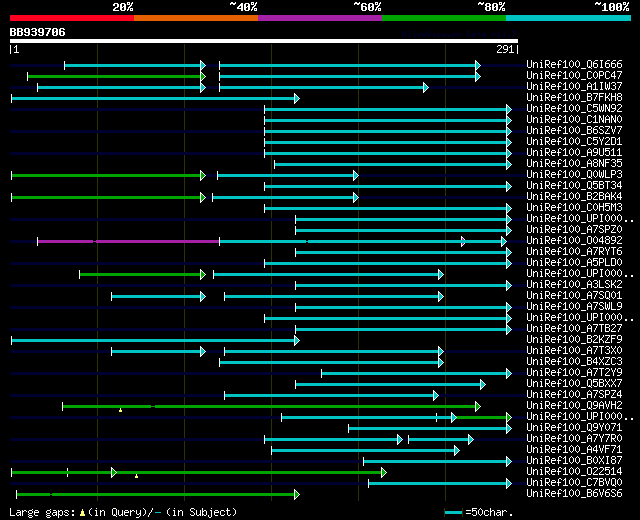640x520 pixels.
Task: Select the label UniRef100_A5PLD0
Action: tap(574, 263)
